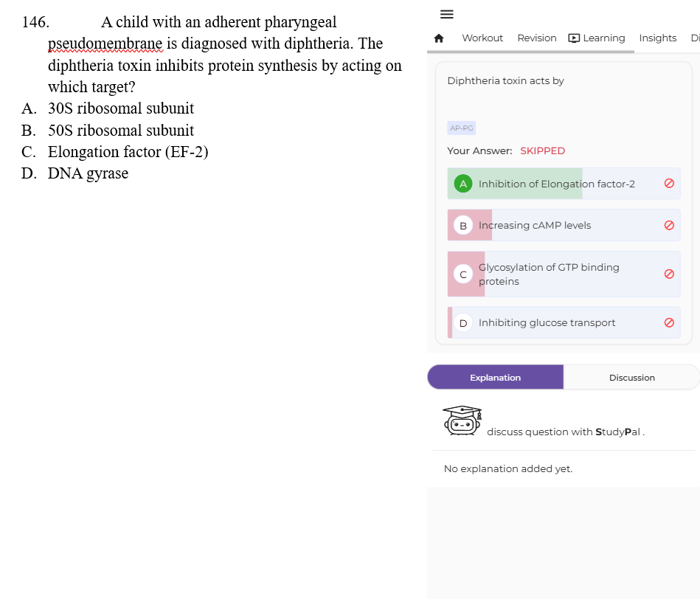This screenshot has width=700, height=599.
Task: Click the StudyPal robot mascot icon
Action: [x=462, y=420]
